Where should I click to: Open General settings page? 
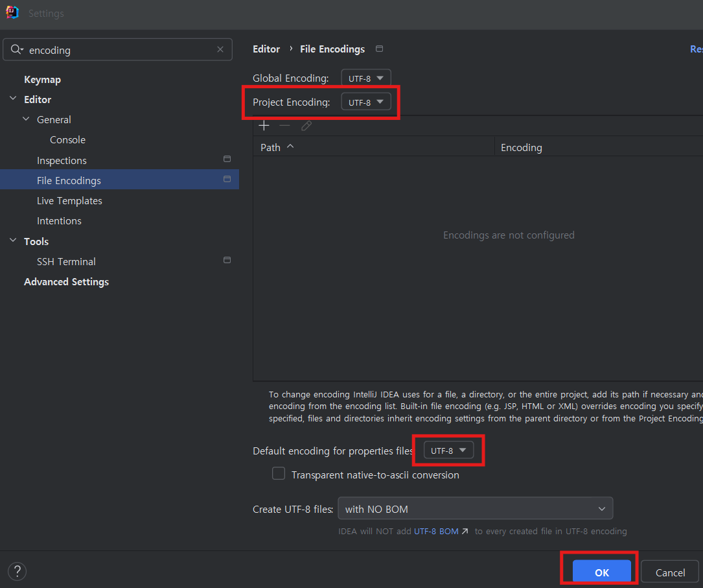coord(54,120)
